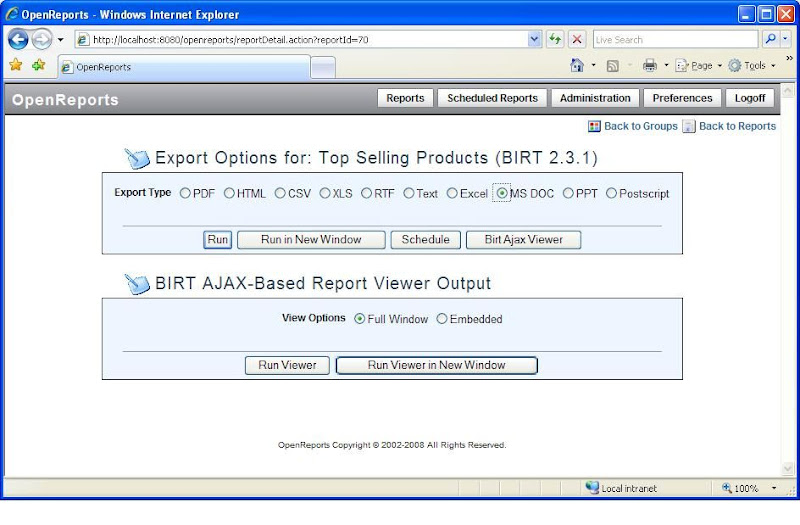
Task: Click the scrollbar down arrow
Action: (x=788, y=468)
